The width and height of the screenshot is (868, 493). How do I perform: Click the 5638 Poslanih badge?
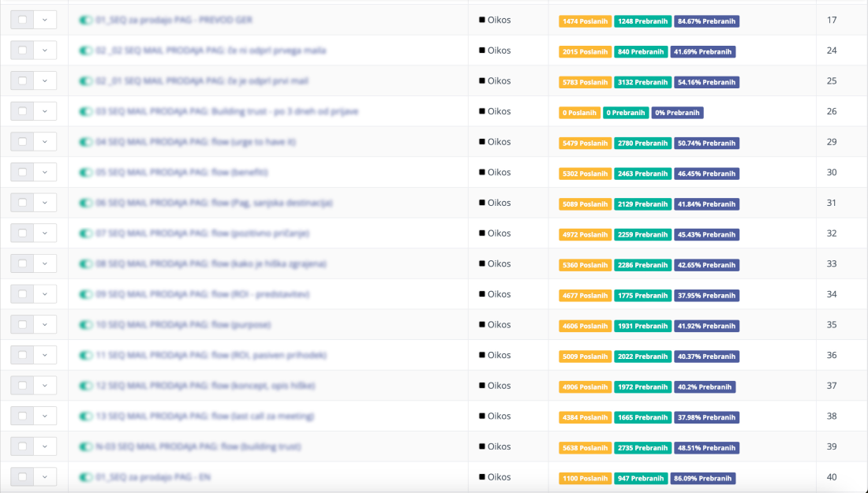[585, 448]
